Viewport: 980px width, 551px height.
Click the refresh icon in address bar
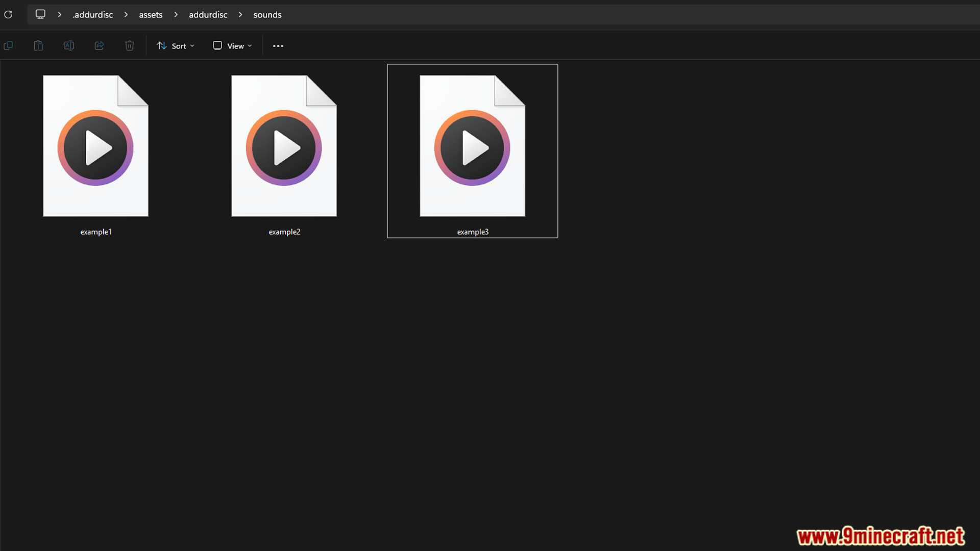8,14
